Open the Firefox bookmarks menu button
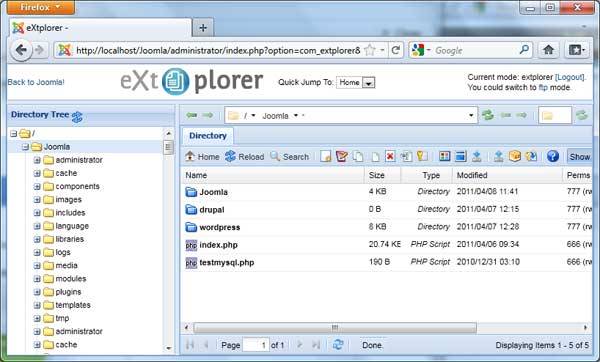Viewport: 600px width, 362px height. (577, 50)
